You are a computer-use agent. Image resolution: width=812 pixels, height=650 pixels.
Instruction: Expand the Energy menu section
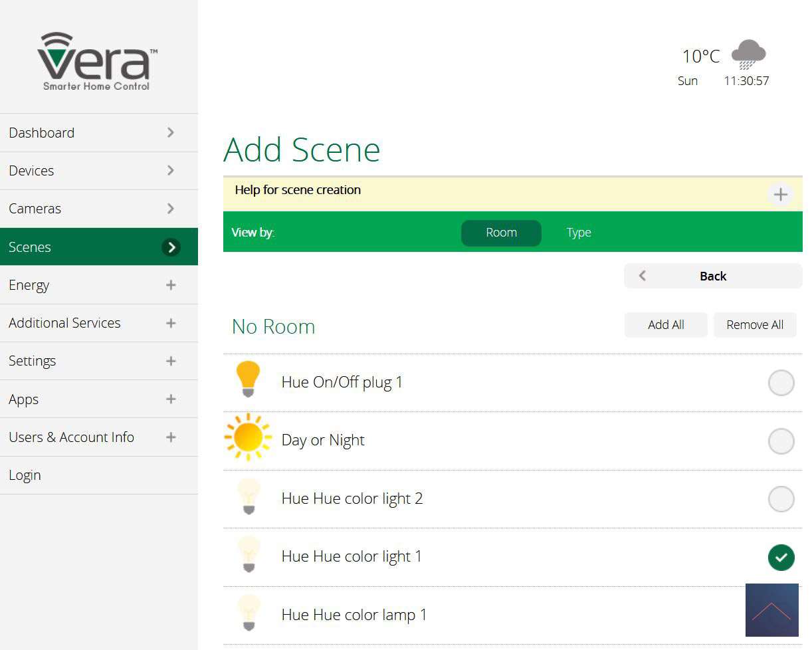coord(171,285)
